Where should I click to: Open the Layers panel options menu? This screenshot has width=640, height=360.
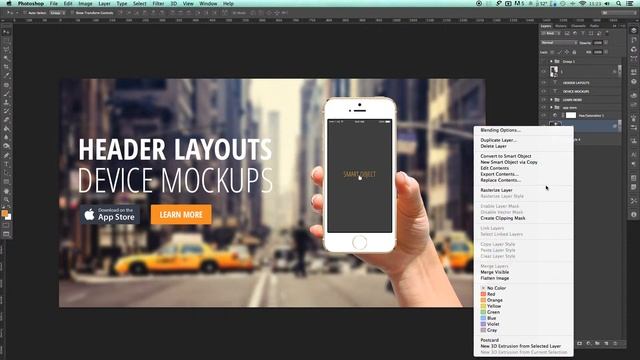[x=622, y=26]
